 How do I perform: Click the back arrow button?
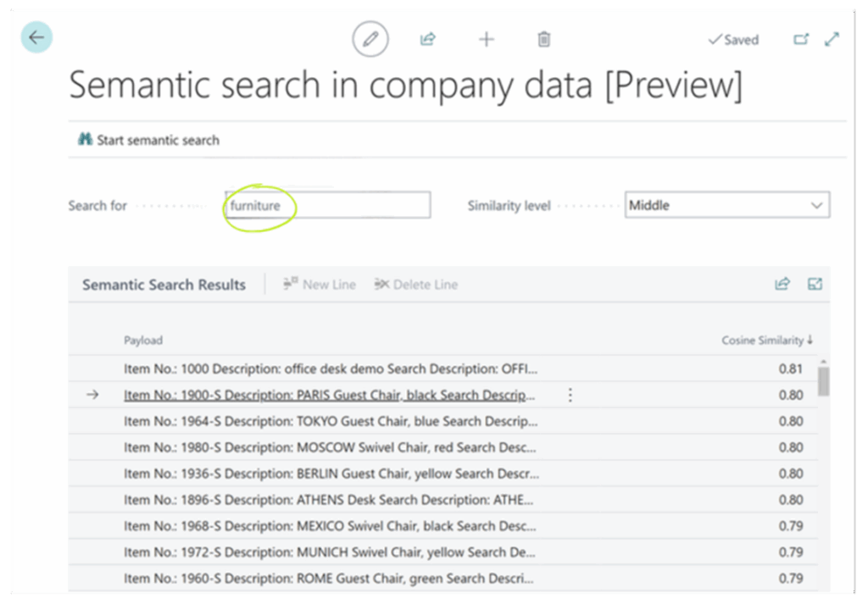36,38
